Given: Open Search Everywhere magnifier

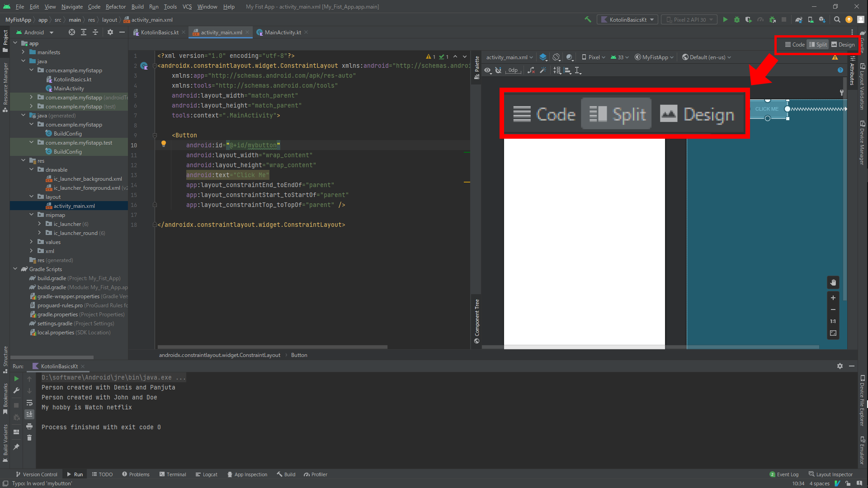Looking at the screenshot, I should 837,19.
